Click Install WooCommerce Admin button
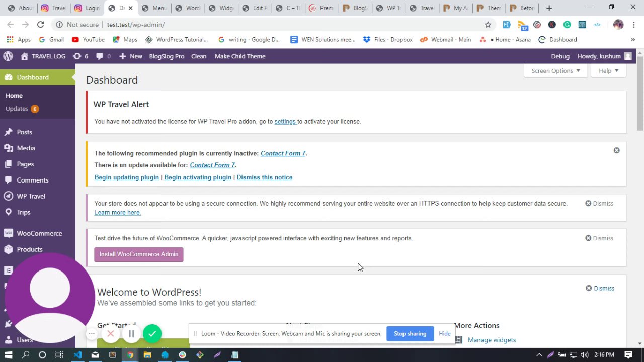This screenshot has width=644, height=362. pos(139,254)
